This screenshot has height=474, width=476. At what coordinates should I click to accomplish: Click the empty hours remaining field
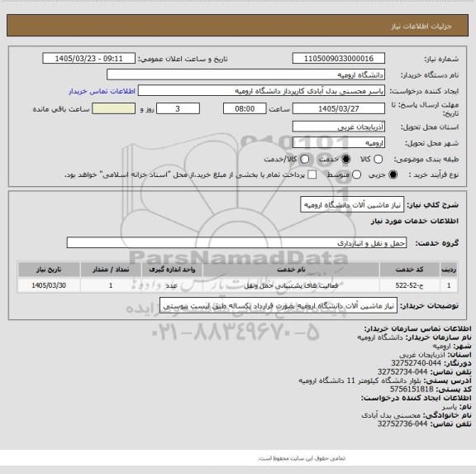point(113,108)
